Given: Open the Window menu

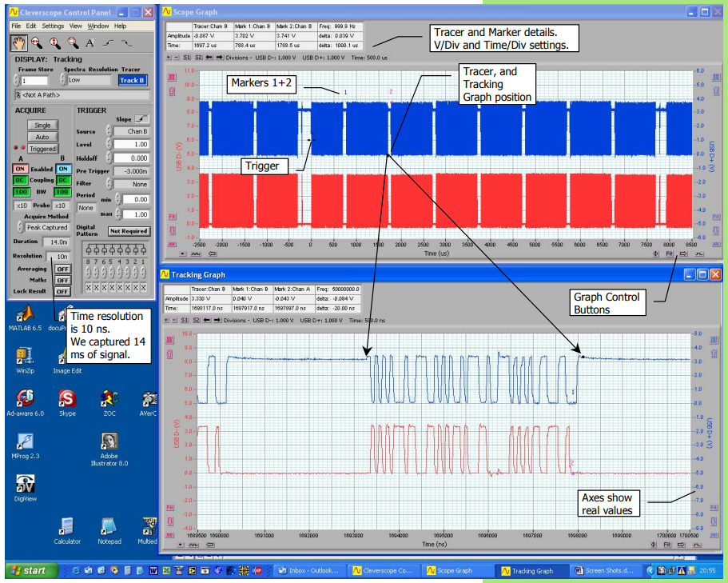Looking at the screenshot, I should 97,26.
